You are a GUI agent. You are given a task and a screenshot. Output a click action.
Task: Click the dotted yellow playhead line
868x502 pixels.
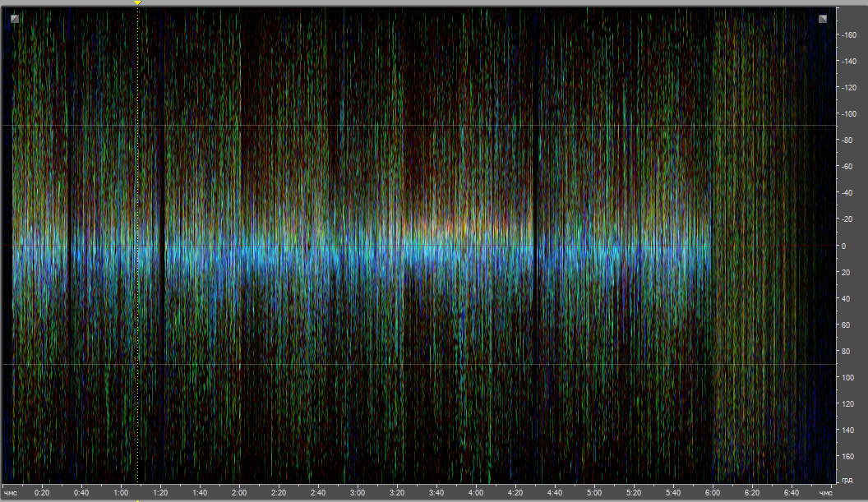click(x=137, y=246)
